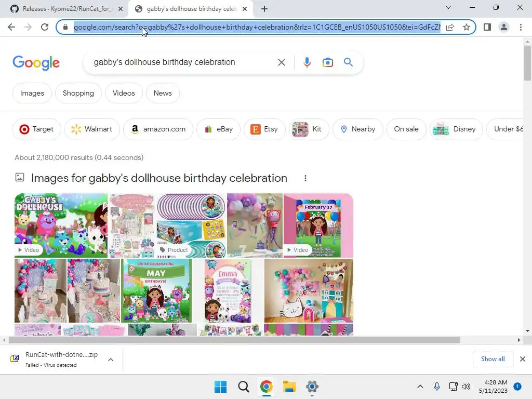
Task: Choose the Kit filter chip
Action: [x=309, y=129]
